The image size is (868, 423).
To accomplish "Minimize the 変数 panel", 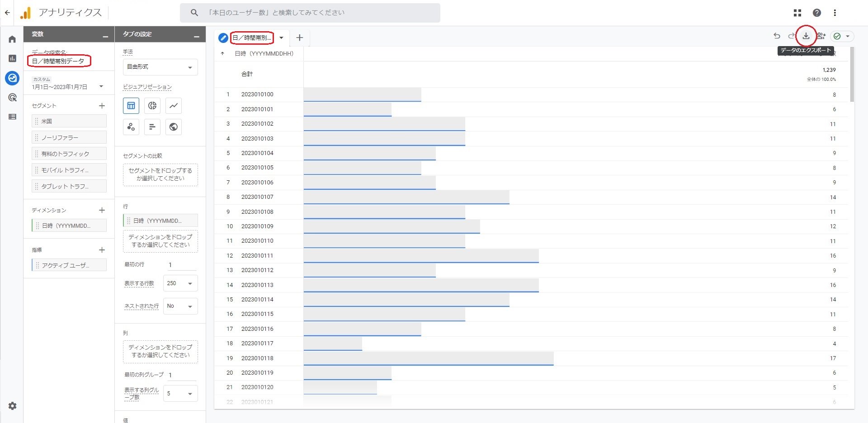I will point(105,37).
